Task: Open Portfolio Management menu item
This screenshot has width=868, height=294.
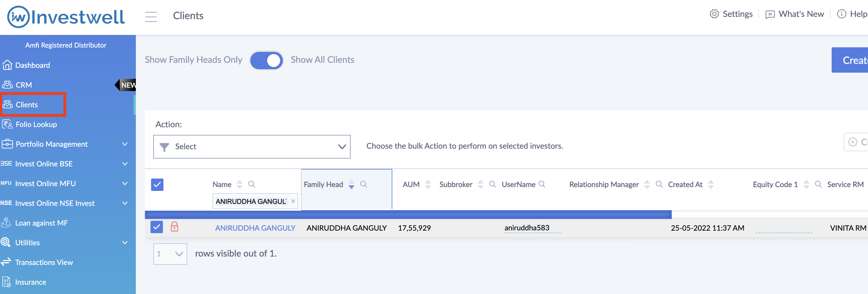Action: click(52, 144)
